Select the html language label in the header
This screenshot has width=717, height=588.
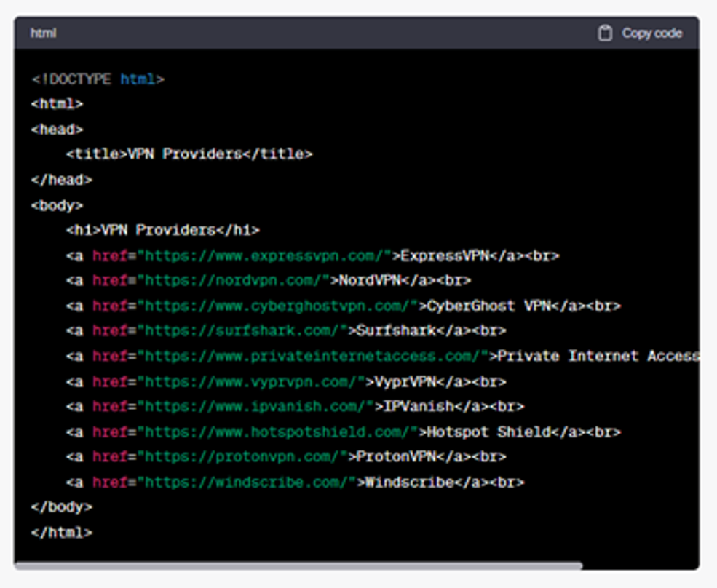[x=38, y=33]
